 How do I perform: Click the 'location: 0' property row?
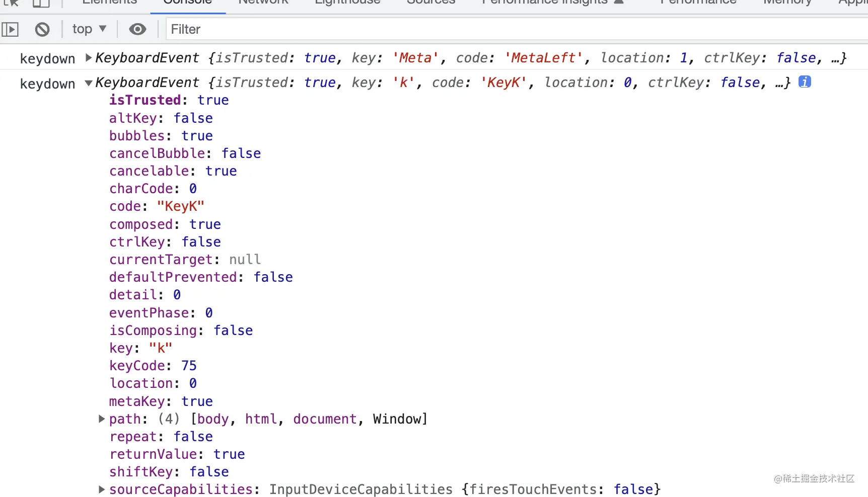click(x=153, y=383)
